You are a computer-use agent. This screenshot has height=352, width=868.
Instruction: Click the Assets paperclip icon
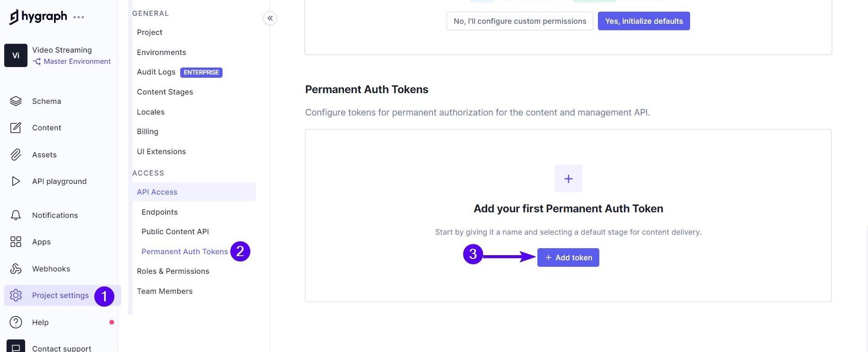[x=16, y=155]
